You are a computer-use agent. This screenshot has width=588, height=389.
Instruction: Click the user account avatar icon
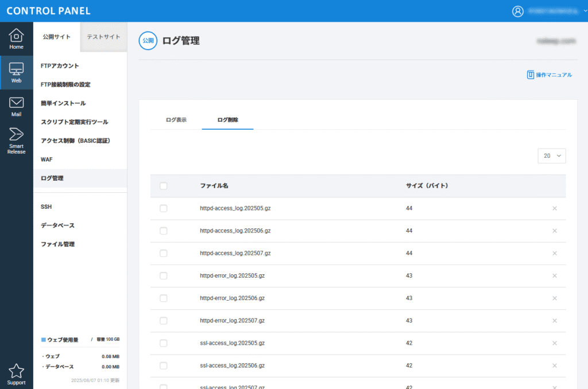pos(517,11)
